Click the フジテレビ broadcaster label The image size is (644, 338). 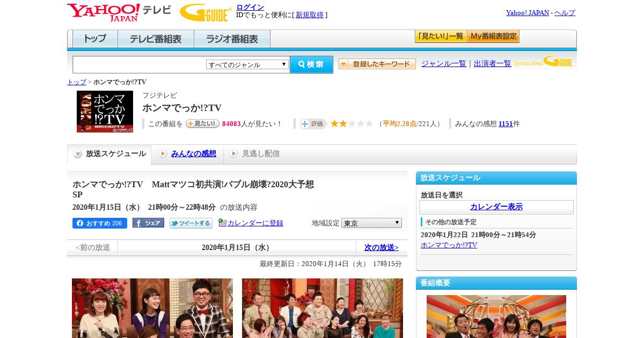pos(159,95)
